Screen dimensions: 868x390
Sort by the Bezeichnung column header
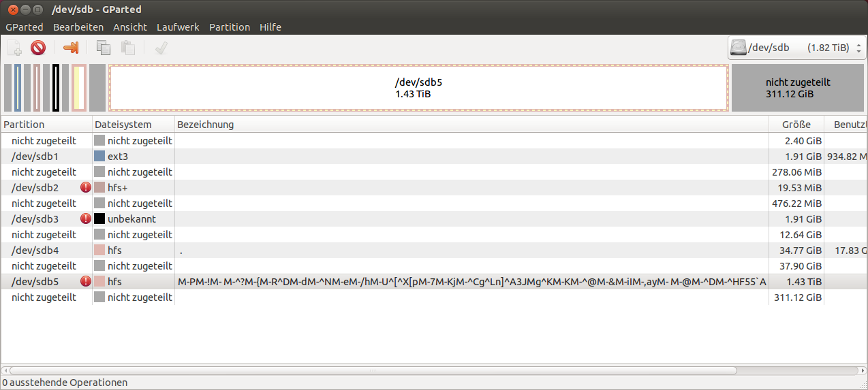click(472, 125)
